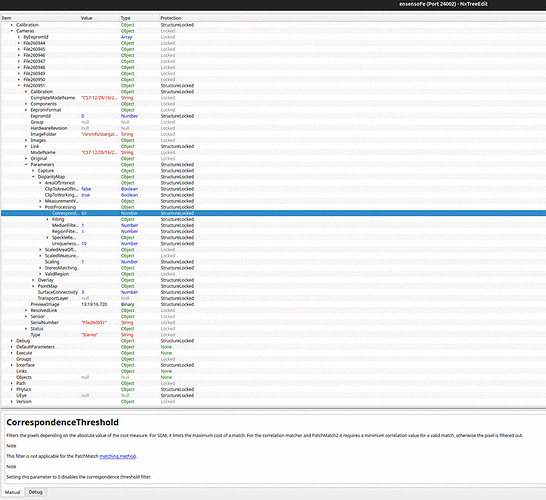Select the PointMap tree item
Viewport: 546px width, 500px height.
coord(47,286)
